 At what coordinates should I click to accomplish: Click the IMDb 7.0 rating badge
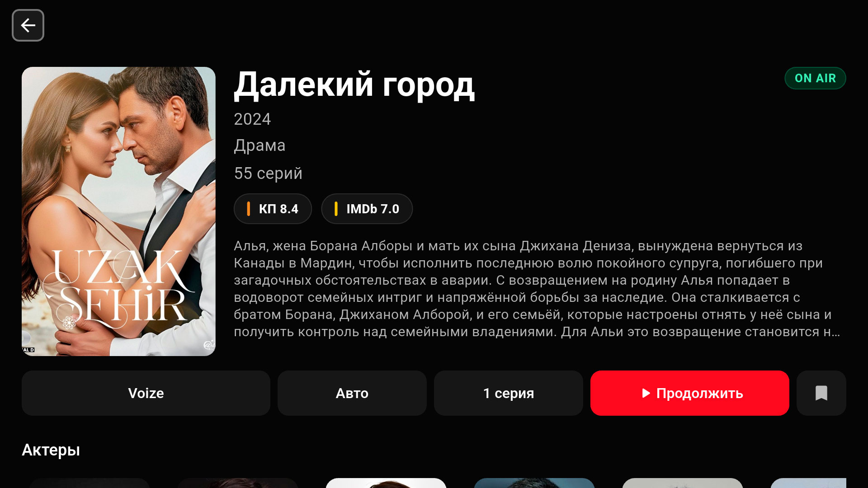click(367, 209)
